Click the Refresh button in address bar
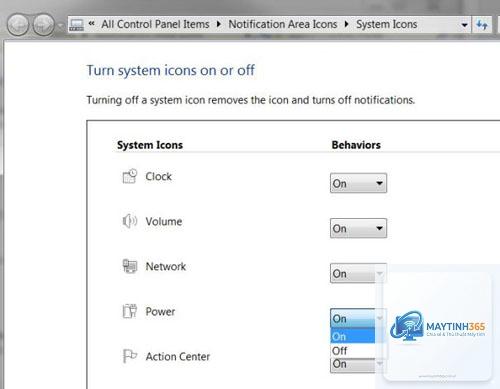Viewport: 500px width, 389px height. point(482,24)
